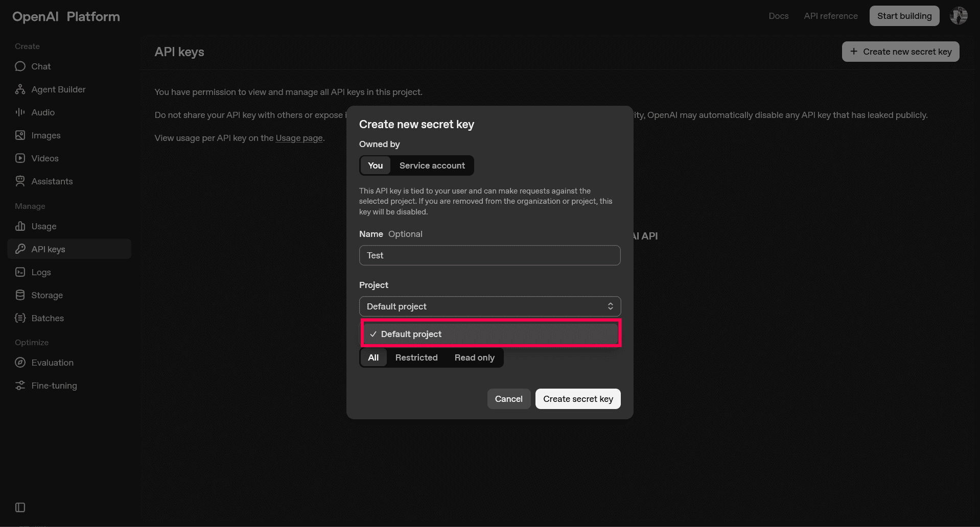
Task: Select the Videos icon in sidebar
Action: point(20,158)
